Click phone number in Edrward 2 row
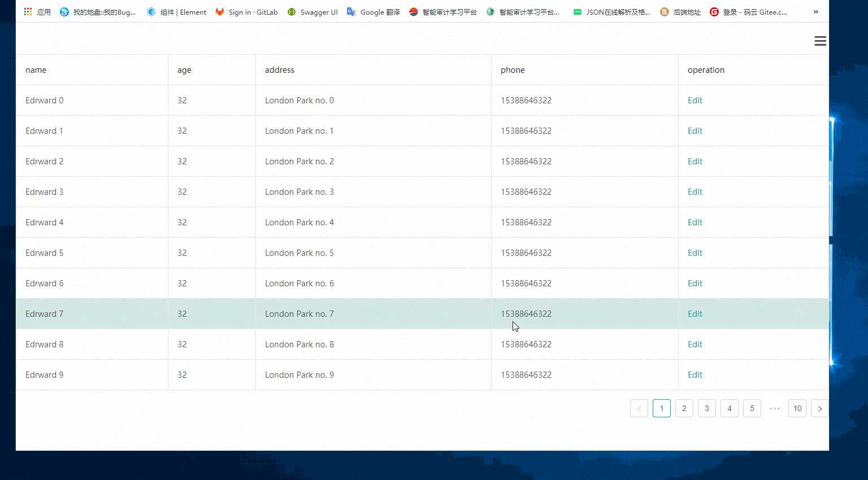Screen dimensions: 868x480 pos(526,162)
